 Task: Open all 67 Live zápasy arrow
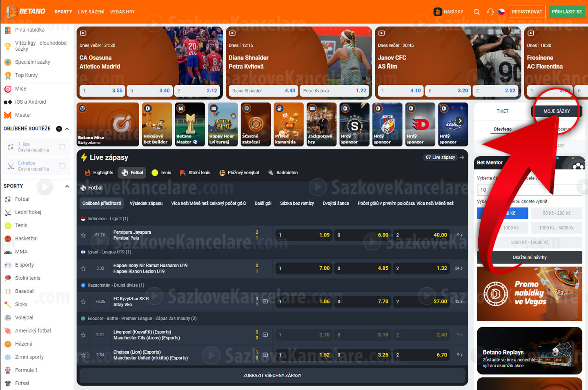462,157
